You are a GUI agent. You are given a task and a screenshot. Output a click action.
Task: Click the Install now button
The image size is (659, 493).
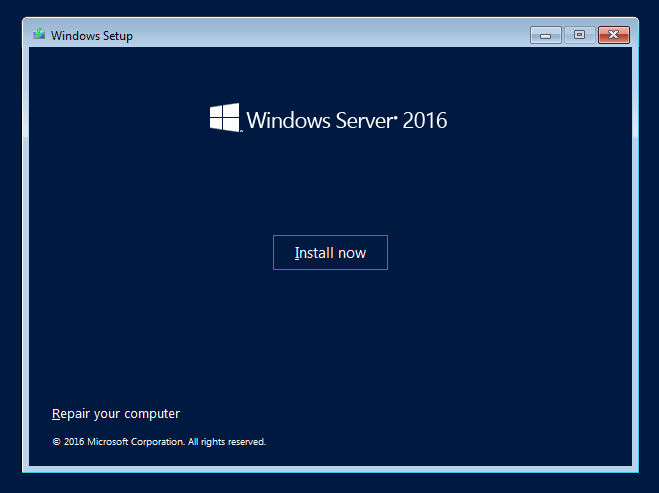(330, 253)
